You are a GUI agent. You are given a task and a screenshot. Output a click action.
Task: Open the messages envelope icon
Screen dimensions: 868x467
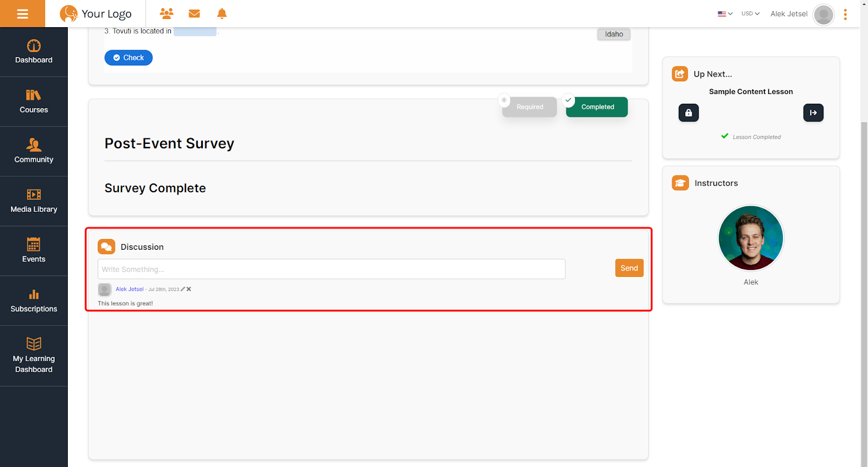click(x=194, y=14)
